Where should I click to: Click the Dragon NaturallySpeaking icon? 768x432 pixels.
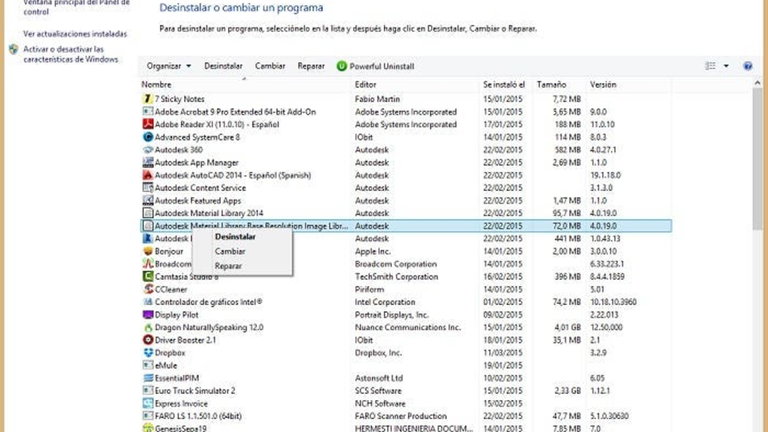point(147,328)
